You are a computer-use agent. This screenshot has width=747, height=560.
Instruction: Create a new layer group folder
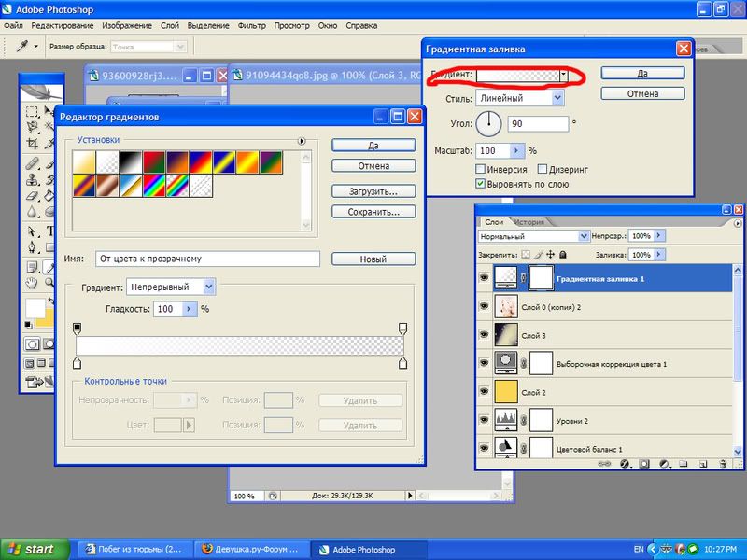(x=684, y=464)
